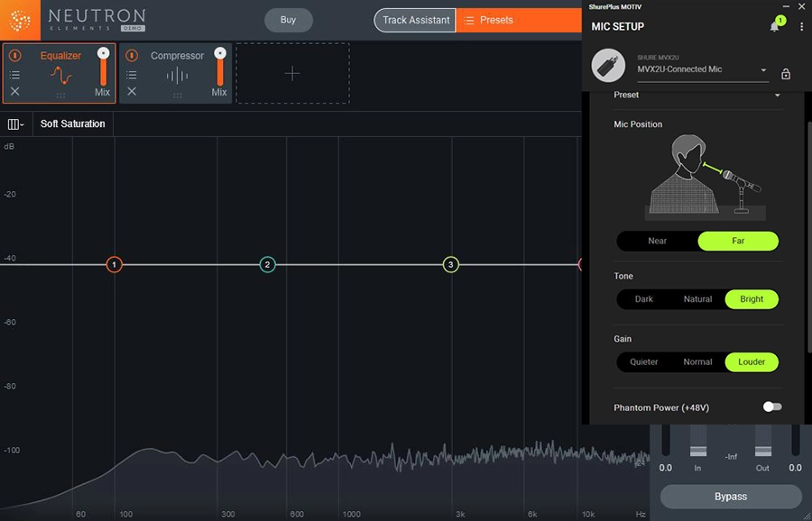Open the Equalizer module preset list icon
Screen dimensions: 812x521
click(x=15, y=76)
